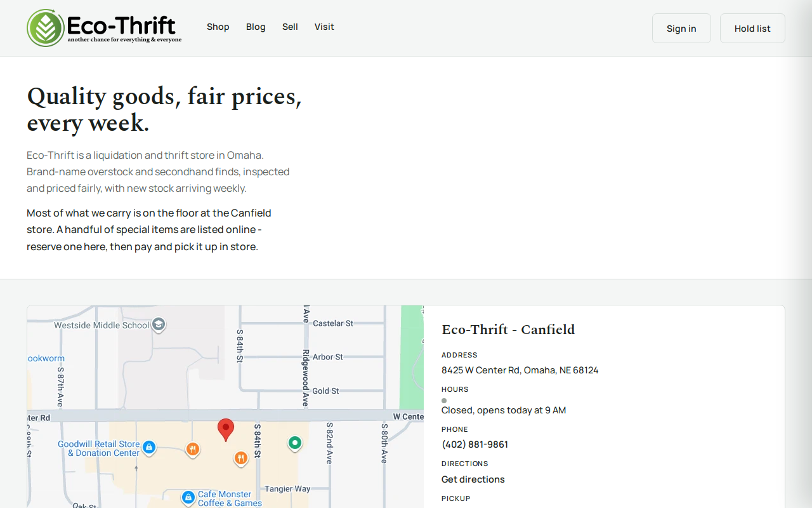
Task: Click the orange restaurant marker near Goodwill
Action: 193,450
